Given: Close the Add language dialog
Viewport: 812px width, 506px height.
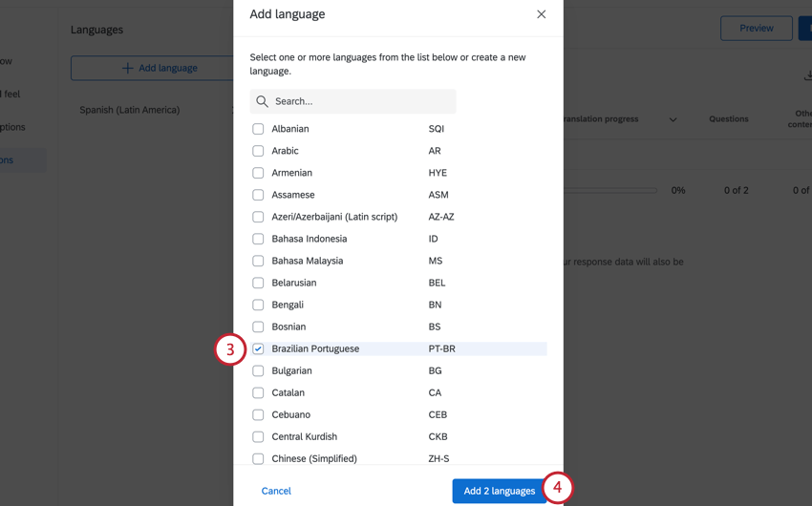Looking at the screenshot, I should pyautogui.click(x=541, y=14).
